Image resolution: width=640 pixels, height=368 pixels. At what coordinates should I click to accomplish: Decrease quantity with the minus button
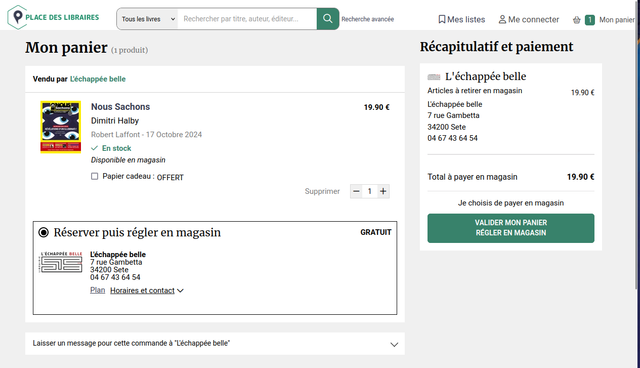[x=356, y=191]
